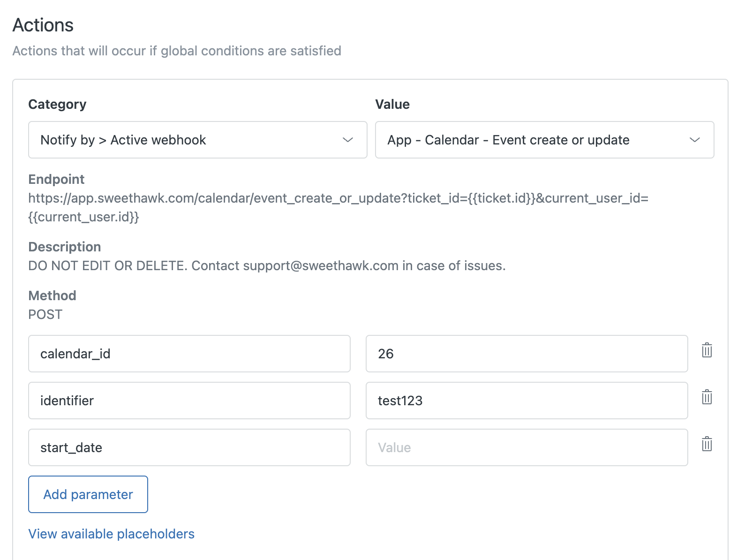
Task: Click the value field containing test123
Action: coord(526,401)
